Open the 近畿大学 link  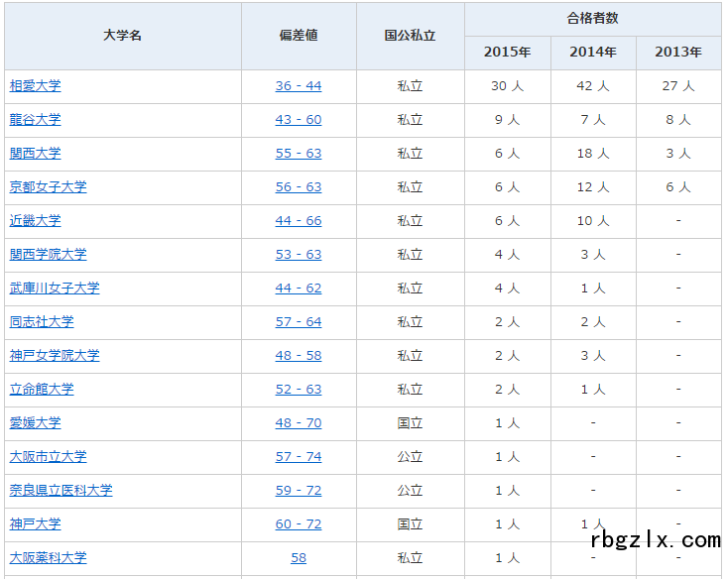[x=36, y=221]
